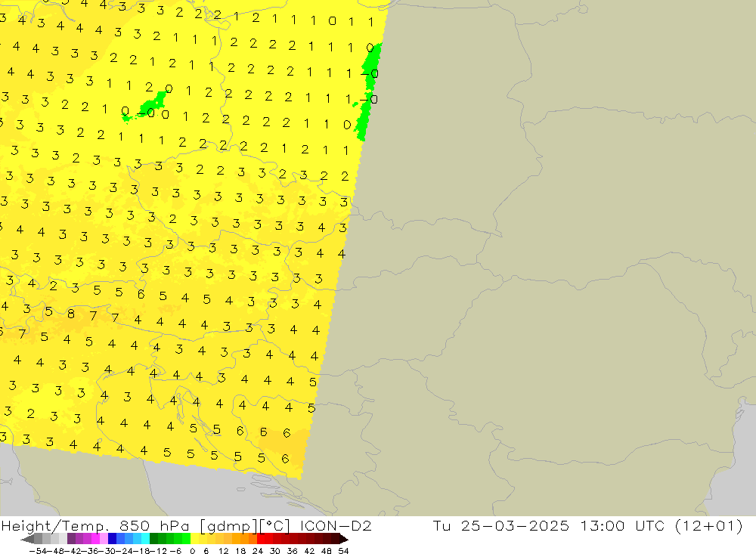
Task: Pick the magenta swatch in the color scale
Action: 95,539
